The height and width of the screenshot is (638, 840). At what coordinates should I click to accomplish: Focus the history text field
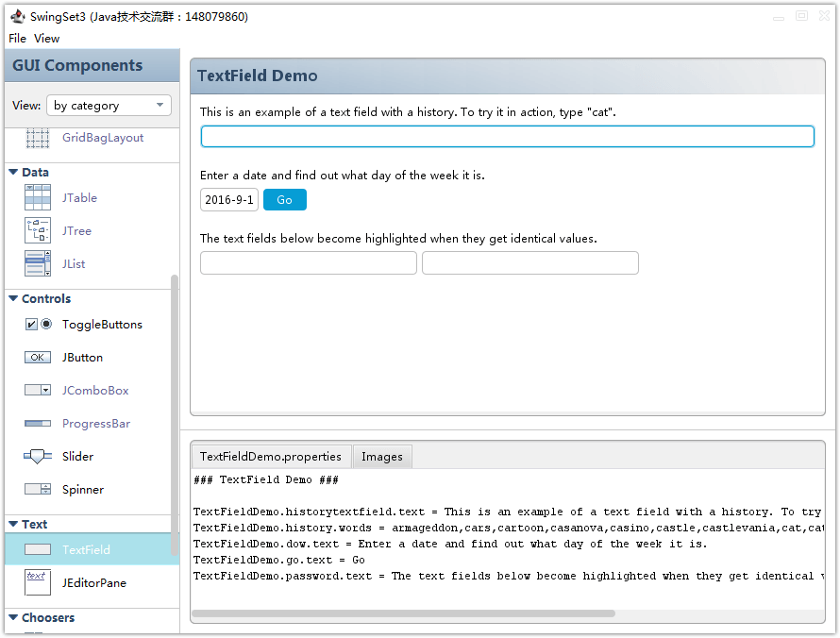click(x=508, y=136)
